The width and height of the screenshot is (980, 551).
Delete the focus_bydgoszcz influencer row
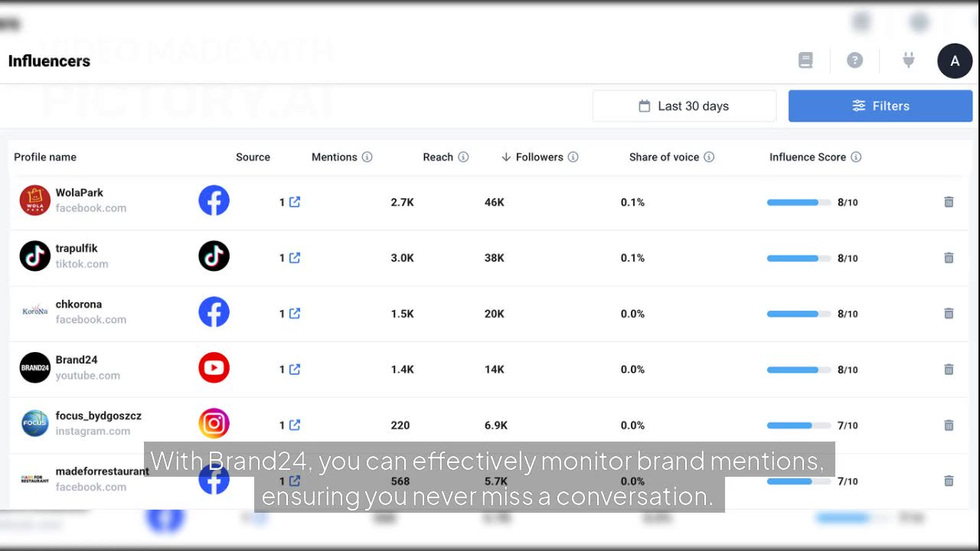pyautogui.click(x=949, y=425)
